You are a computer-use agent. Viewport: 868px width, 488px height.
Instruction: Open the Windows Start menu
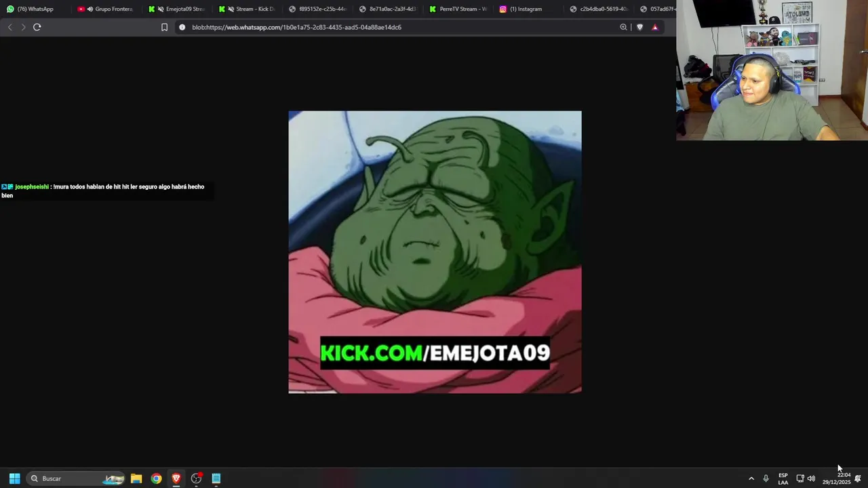(x=14, y=479)
